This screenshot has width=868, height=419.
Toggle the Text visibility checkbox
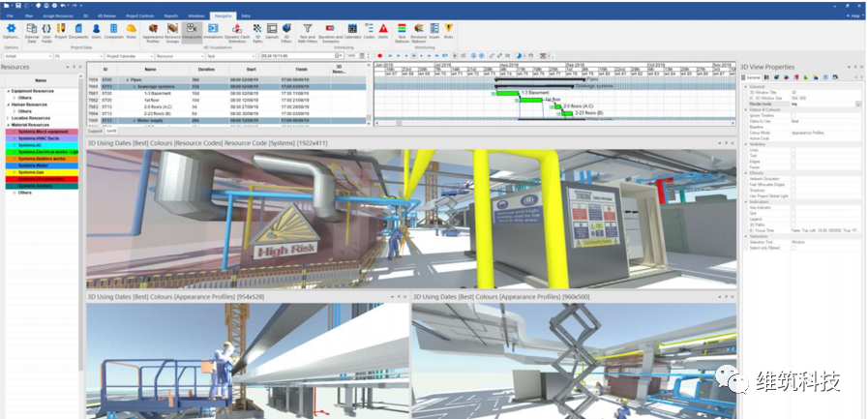click(793, 156)
